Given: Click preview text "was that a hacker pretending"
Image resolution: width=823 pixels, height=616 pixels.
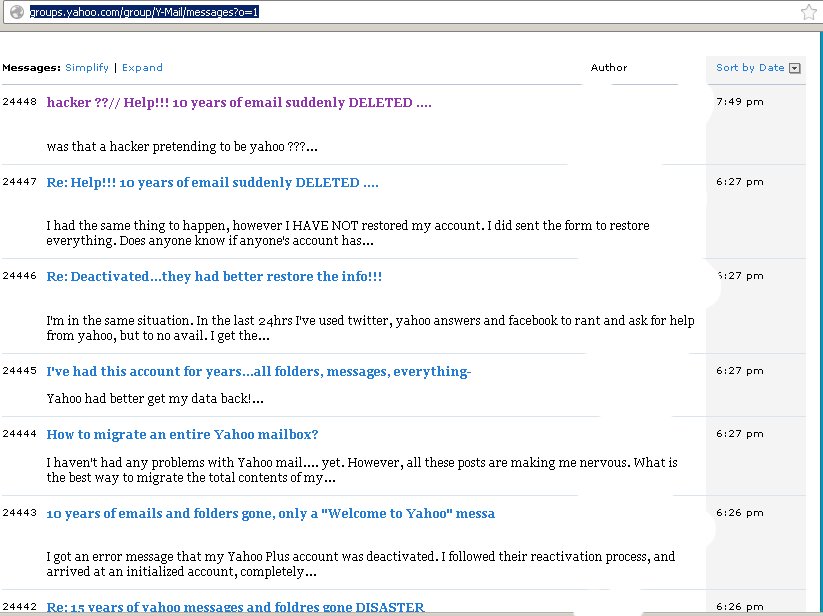Looking at the screenshot, I should pos(182,147).
